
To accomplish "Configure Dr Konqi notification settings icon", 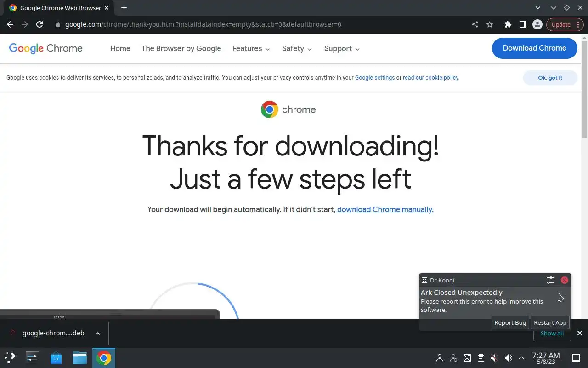I will [551, 280].
